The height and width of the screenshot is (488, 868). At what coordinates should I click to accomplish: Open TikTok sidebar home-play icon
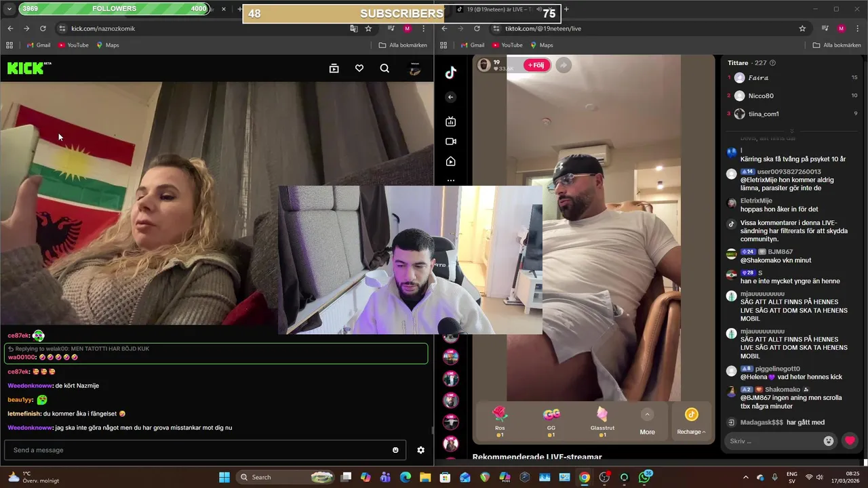pyautogui.click(x=450, y=161)
